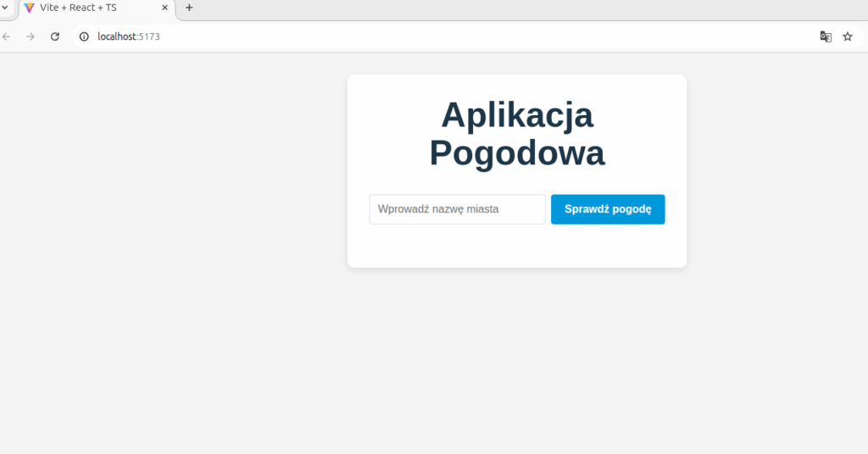The image size is (868, 454).
Task: Click the Aplikacja Pogodowa heading
Action: pyautogui.click(x=517, y=133)
